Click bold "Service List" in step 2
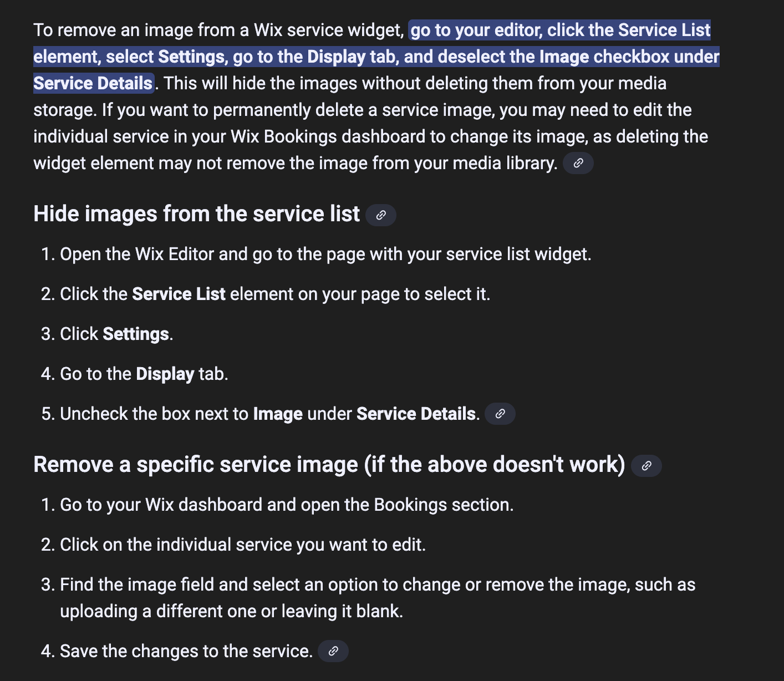The height and width of the screenshot is (681, 784). click(179, 294)
